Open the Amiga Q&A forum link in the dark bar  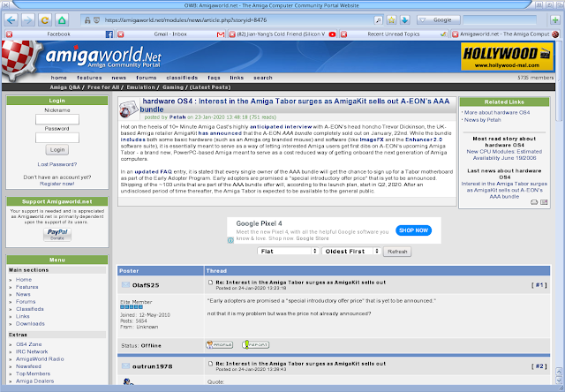(x=65, y=87)
